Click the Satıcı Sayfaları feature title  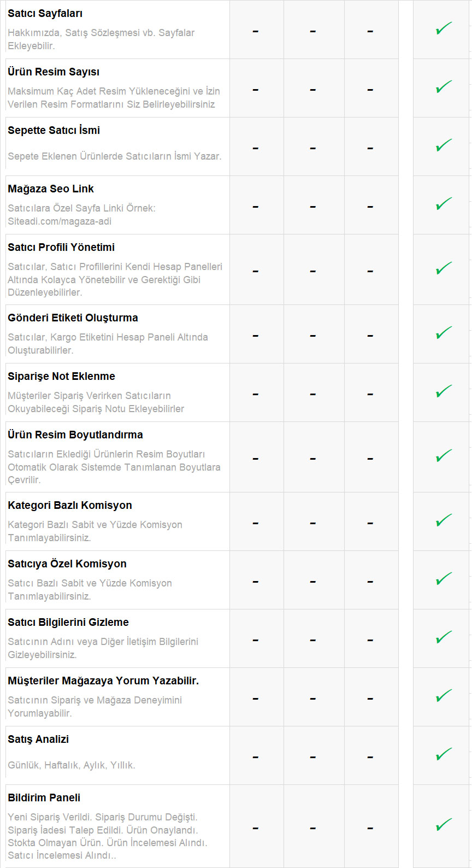tap(45, 14)
